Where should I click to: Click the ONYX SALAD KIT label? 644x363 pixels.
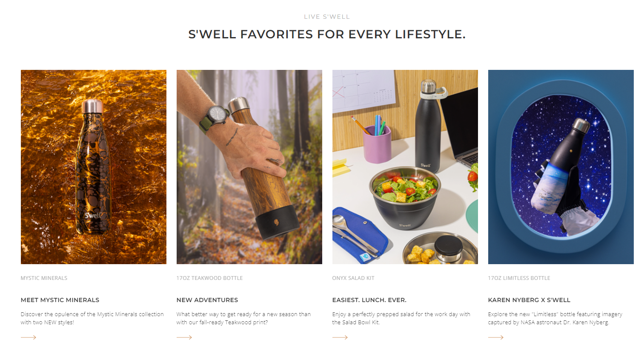coord(353,278)
